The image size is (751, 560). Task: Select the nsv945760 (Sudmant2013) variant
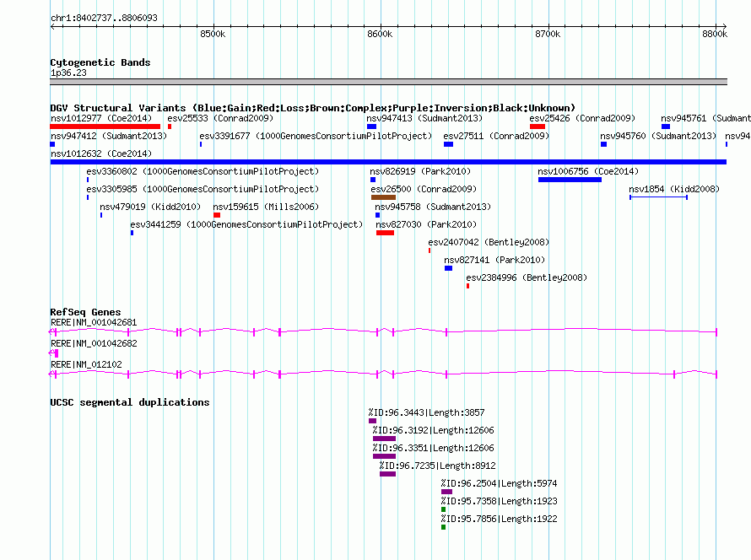click(x=658, y=136)
